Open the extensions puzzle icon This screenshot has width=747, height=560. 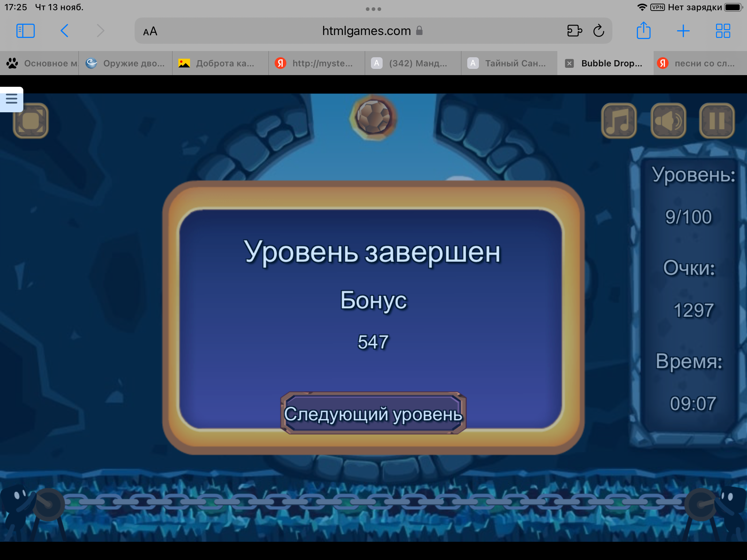[x=574, y=31]
